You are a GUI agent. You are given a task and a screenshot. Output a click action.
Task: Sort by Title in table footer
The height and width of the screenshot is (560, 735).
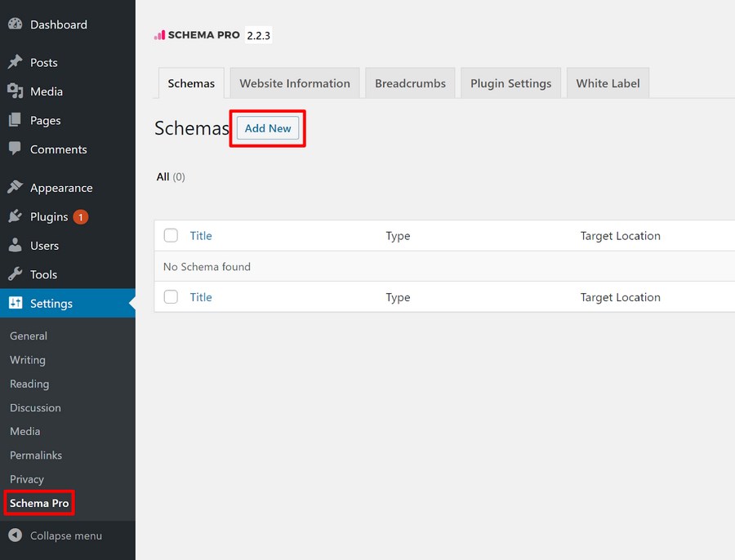[201, 297]
